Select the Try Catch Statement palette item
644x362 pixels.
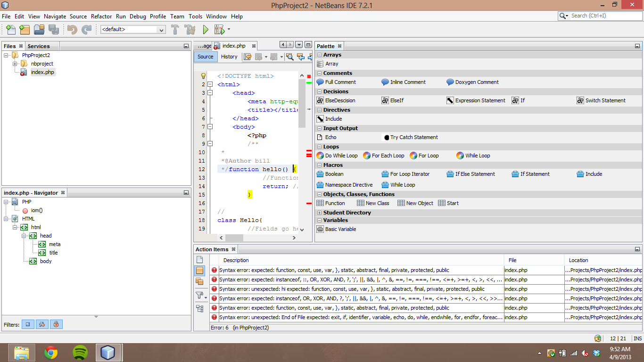[x=411, y=137]
